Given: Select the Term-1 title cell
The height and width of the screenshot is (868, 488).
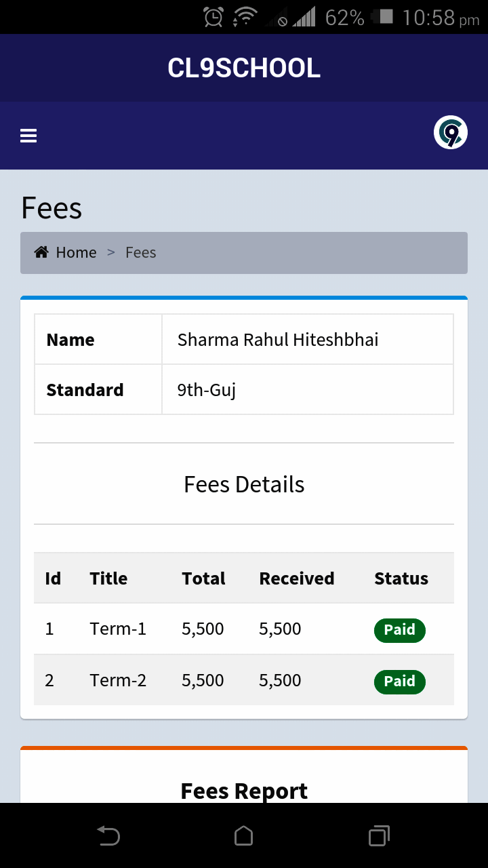Looking at the screenshot, I should (x=118, y=629).
